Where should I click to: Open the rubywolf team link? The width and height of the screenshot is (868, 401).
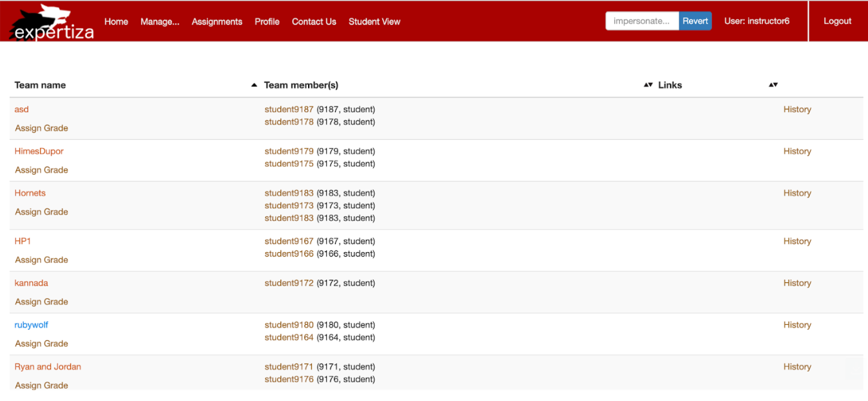point(32,325)
